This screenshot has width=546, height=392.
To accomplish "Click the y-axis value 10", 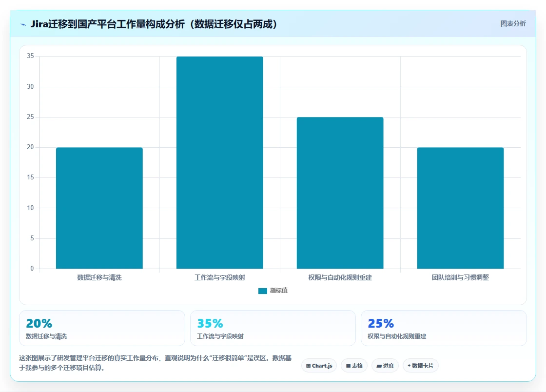I will click(x=30, y=208).
